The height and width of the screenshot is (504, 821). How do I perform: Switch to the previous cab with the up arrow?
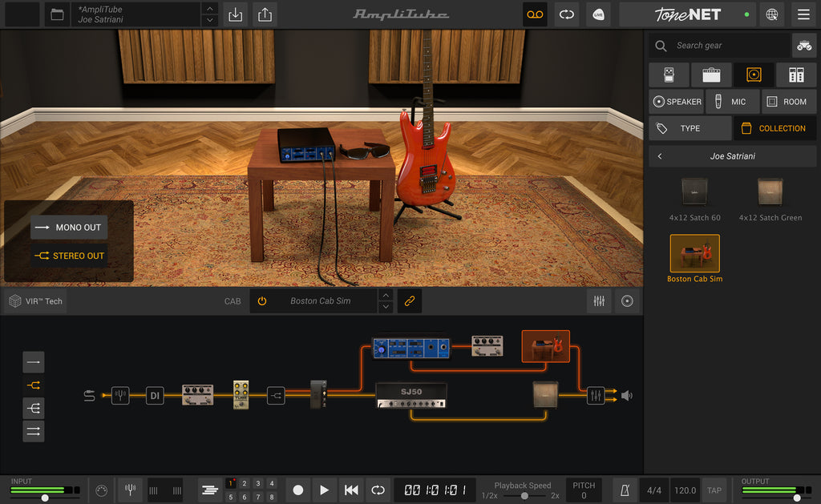pyautogui.click(x=386, y=295)
